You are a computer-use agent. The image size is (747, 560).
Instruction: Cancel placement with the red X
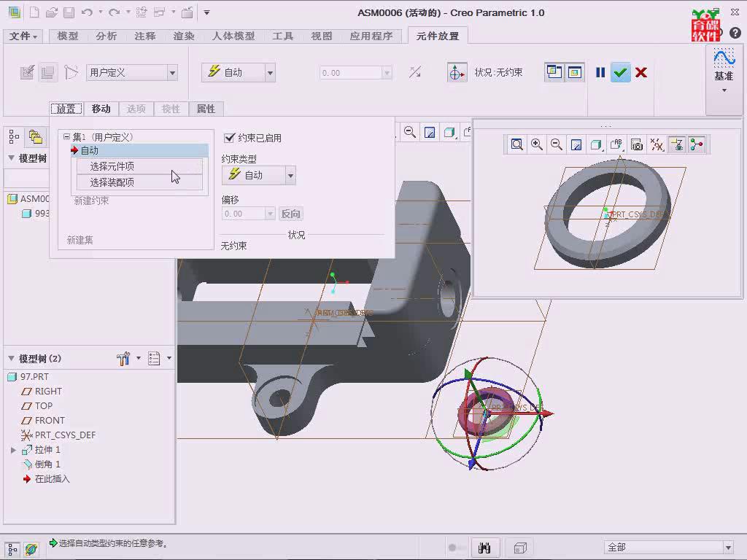(x=641, y=72)
